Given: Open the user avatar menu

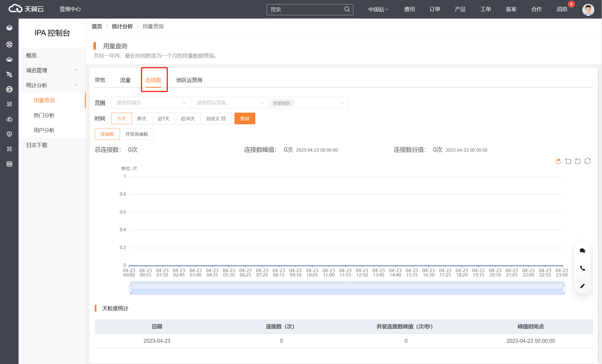Looking at the screenshot, I should (x=588, y=10).
